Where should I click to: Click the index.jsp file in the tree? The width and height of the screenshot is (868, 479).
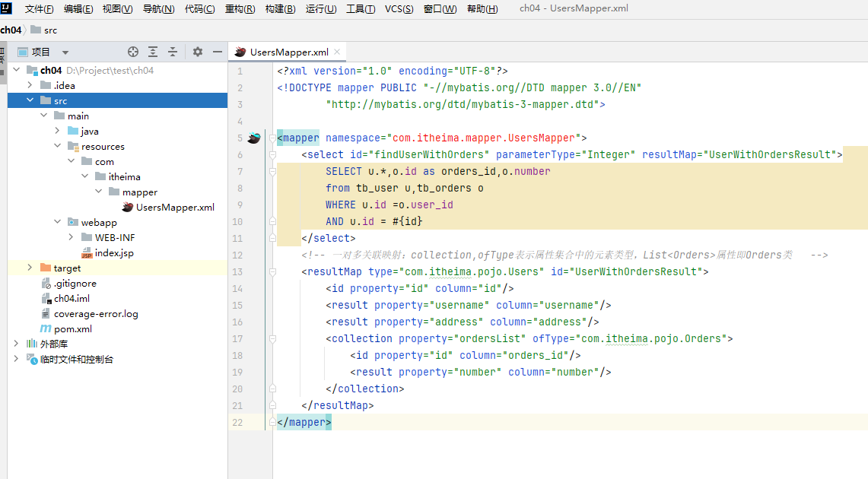(113, 252)
